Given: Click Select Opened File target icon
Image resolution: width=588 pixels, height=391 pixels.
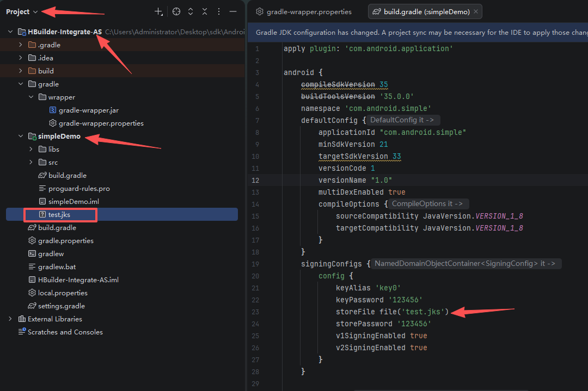Looking at the screenshot, I should click(176, 11).
